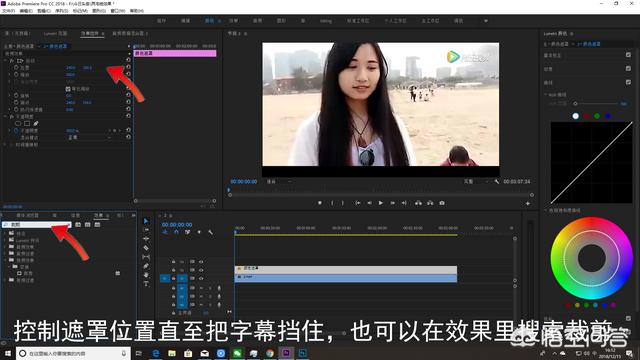The width and height of the screenshot is (640, 360).
Task: Select the Ripple Edit tool
Action: point(146,239)
